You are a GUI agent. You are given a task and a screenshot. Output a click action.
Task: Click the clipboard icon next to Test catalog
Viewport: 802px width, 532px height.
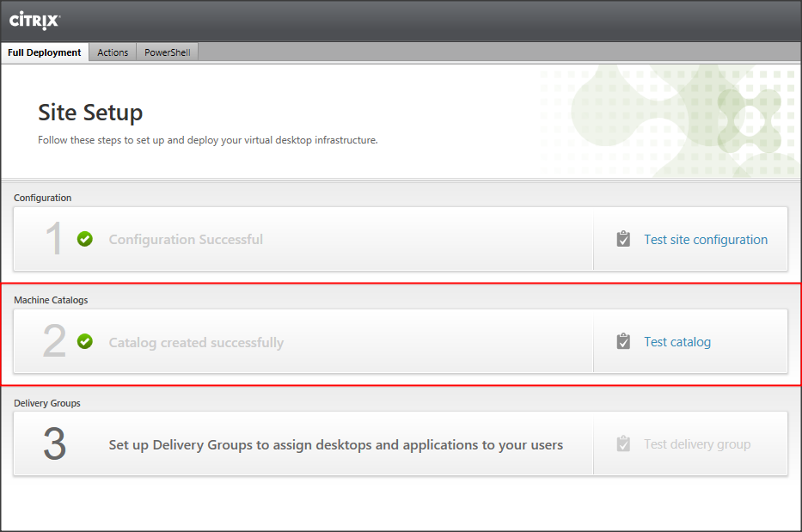(x=623, y=341)
